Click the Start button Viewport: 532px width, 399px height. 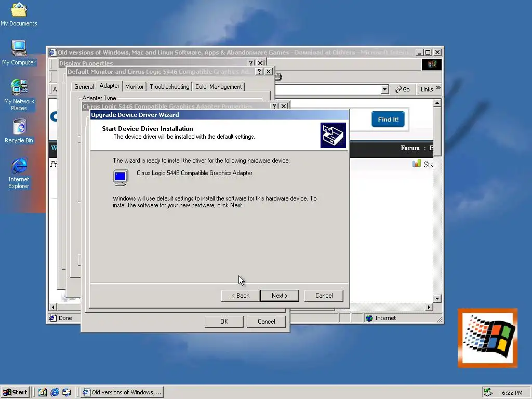(15, 392)
